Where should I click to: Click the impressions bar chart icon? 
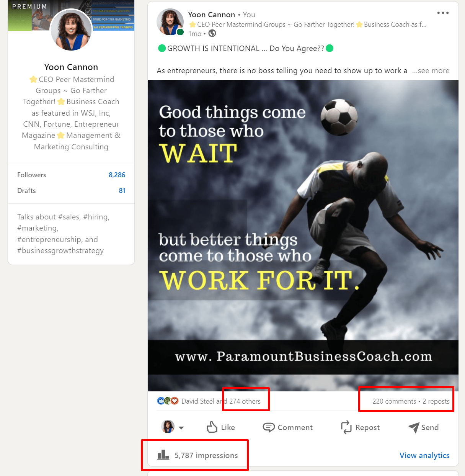163,455
